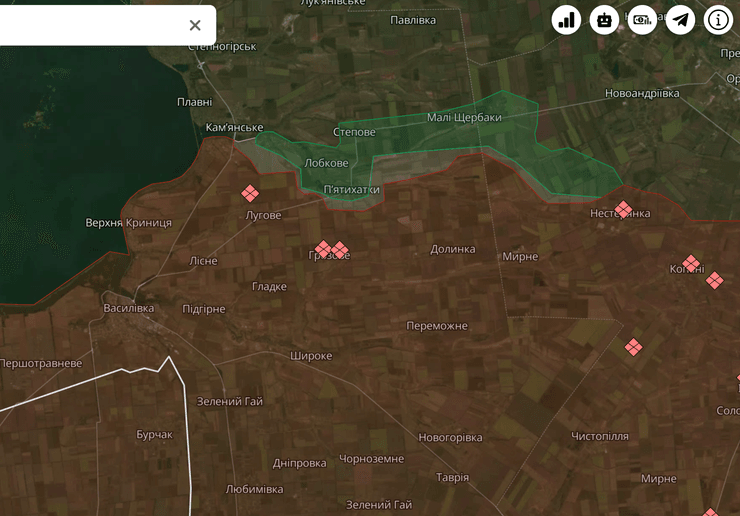Screen dimensions: 740x516
Task: Select the Степове label in the green area
Action: [354, 132]
